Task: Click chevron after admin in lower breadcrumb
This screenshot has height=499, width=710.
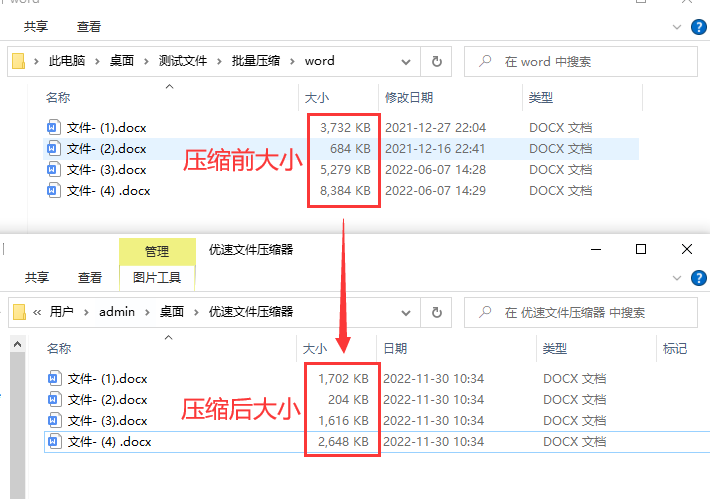Action: [x=148, y=312]
